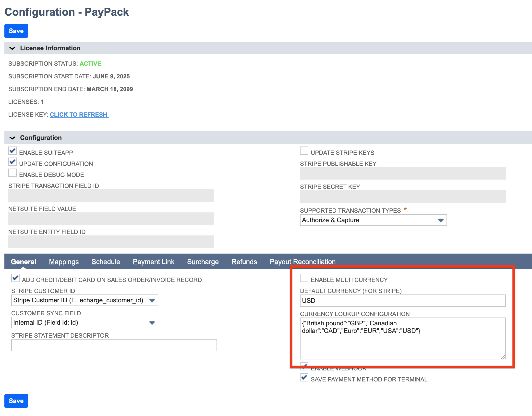Open the Payout Reconciliation tab

(303, 262)
